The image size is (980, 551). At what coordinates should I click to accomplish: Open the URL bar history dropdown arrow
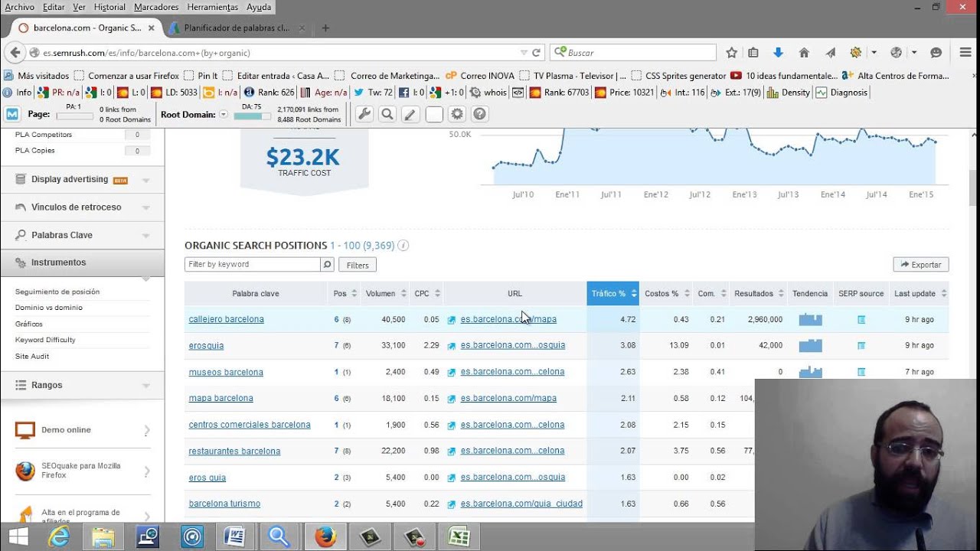click(524, 53)
